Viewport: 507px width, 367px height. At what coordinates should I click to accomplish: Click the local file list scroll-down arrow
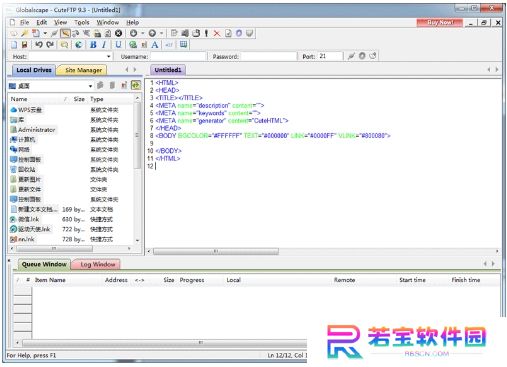point(137,240)
